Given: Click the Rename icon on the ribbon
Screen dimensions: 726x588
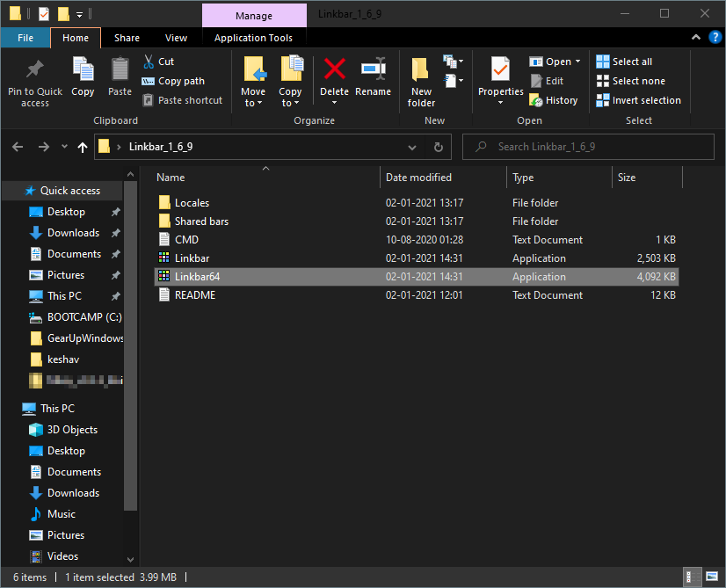Looking at the screenshot, I should (x=373, y=79).
